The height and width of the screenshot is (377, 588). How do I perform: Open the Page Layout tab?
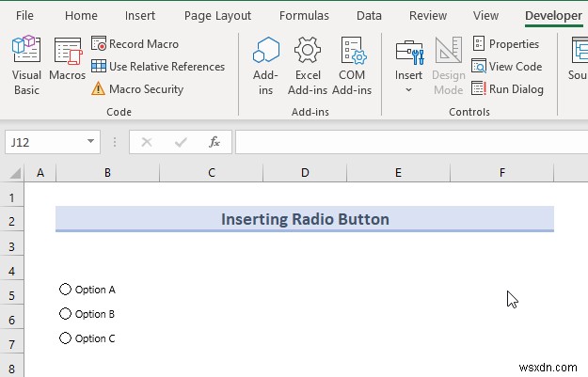coord(217,16)
